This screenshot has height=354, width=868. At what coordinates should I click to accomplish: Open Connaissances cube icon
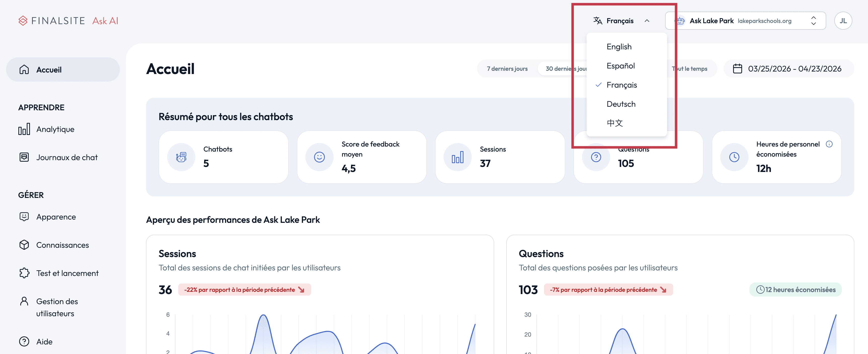point(24,245)
